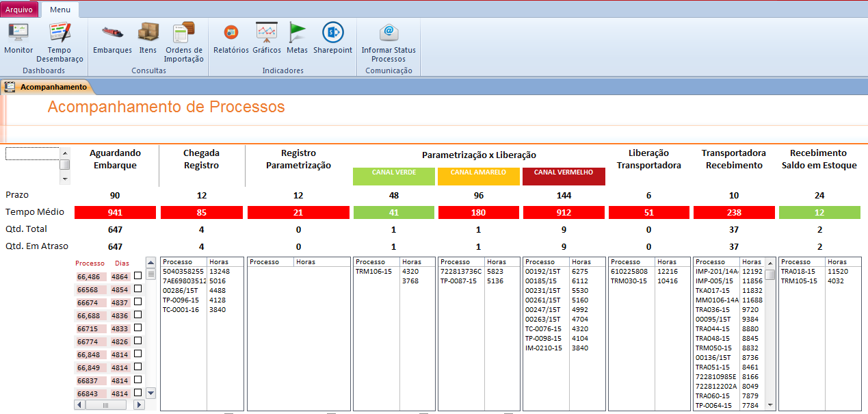Viewport: 868px width, 414px height.
Task: Select the Menu ribbon tab
Action: 60,10
